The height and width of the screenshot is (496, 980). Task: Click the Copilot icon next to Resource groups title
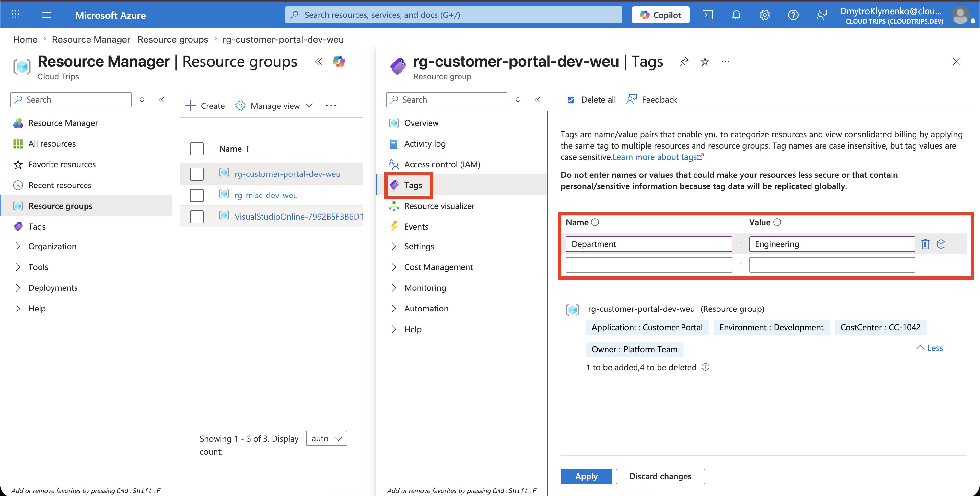coord(339,62)
